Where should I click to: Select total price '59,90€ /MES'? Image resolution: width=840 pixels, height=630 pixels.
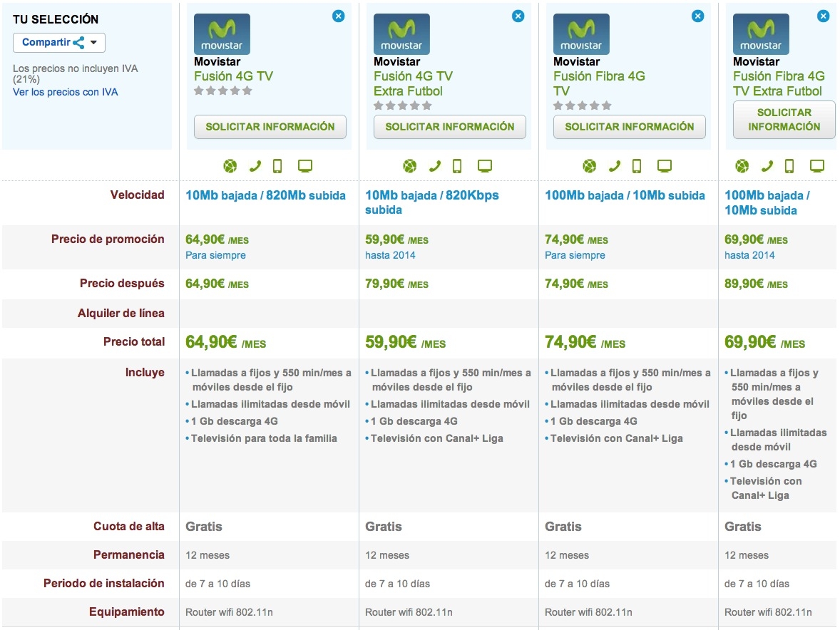(x=406, y=341)
